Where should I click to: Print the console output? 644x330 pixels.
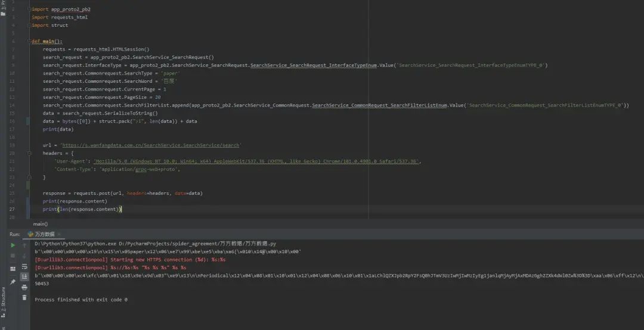tap(24, 287)
